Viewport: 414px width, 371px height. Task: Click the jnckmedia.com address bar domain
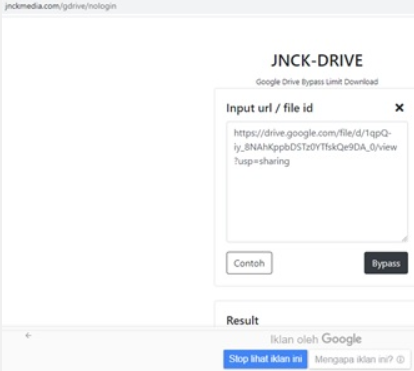(x=32, y=6)
